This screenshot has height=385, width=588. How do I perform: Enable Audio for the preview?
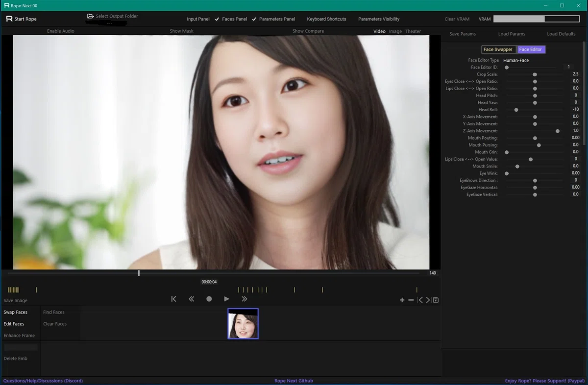[61, 31]
